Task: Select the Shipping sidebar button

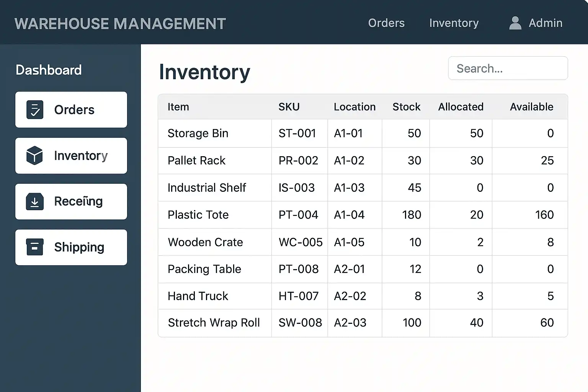Action: click(x=71, y=247)
